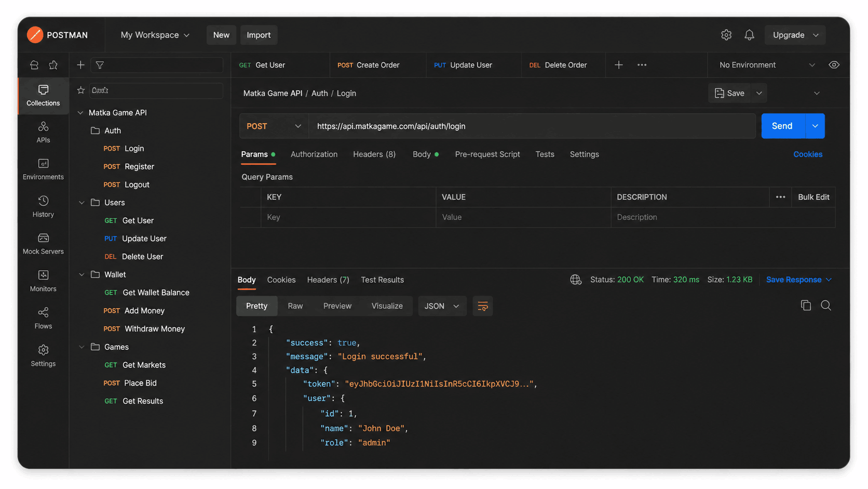Open the Auth folder
Viewport: 868px width, 489px height.
(x=106, y=131)
